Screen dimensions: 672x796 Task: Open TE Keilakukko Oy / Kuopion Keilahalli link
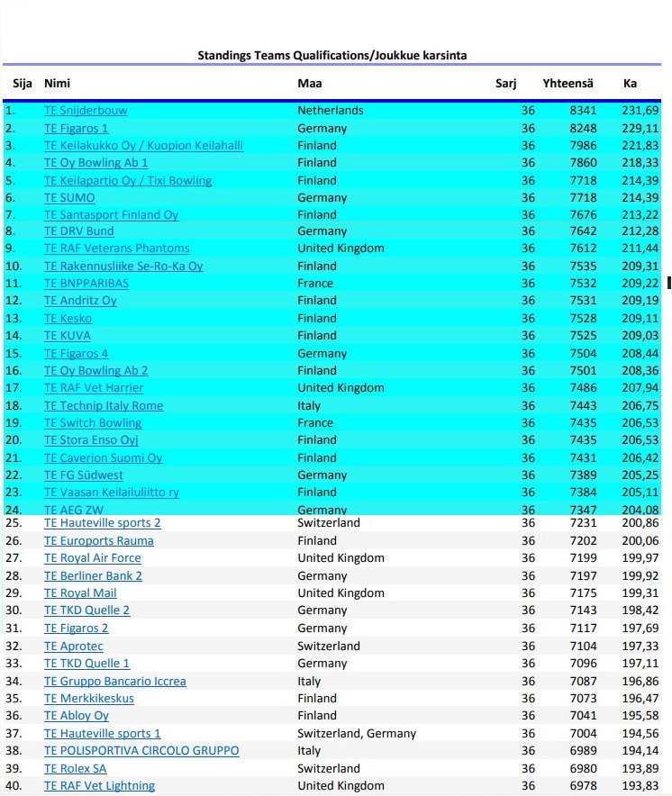click(144, 146)
